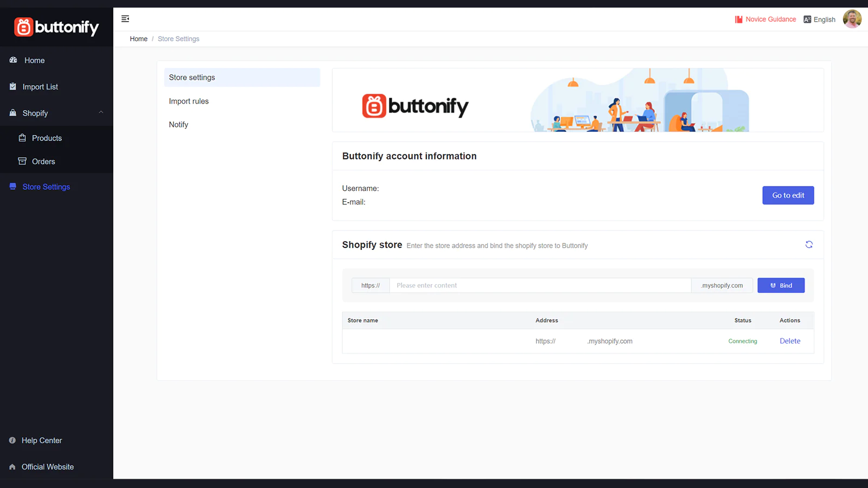Click the Shopify bag icon in the sidebar
This screenshot has height=488, width=868.
pyautogui.click(x=13, y=113)
